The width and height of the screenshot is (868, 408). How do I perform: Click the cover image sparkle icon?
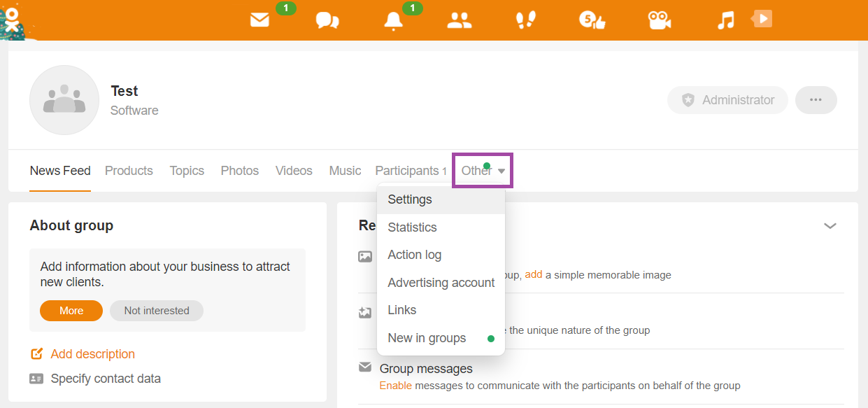[364, 312]
